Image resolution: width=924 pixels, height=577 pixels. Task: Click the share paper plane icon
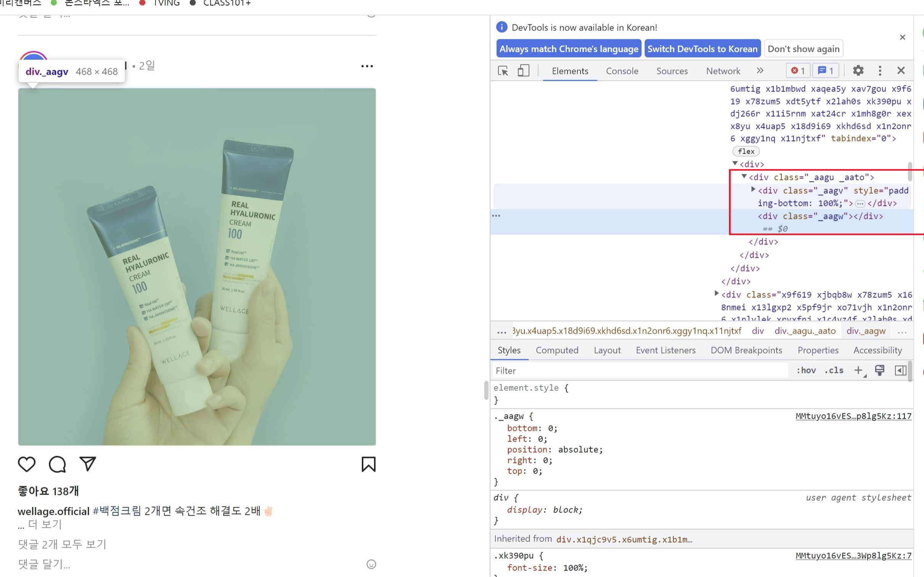(88, 464)
